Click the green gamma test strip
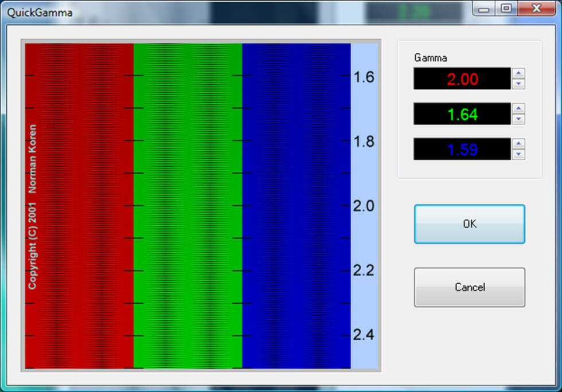The height and width of the screenshot is (392, 562). [x=188, y=206]
